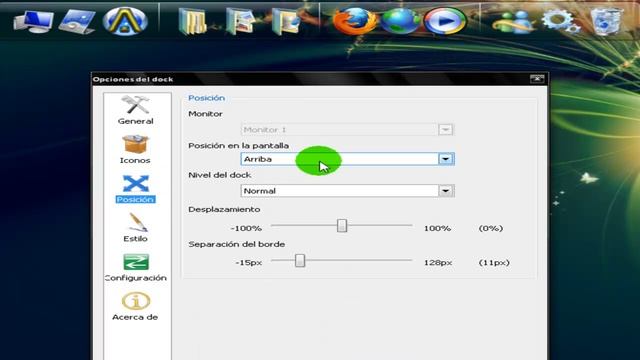This screenshot has height=360, width=640.
Task: Open the documents folder in dock
Action: point(192,22)
